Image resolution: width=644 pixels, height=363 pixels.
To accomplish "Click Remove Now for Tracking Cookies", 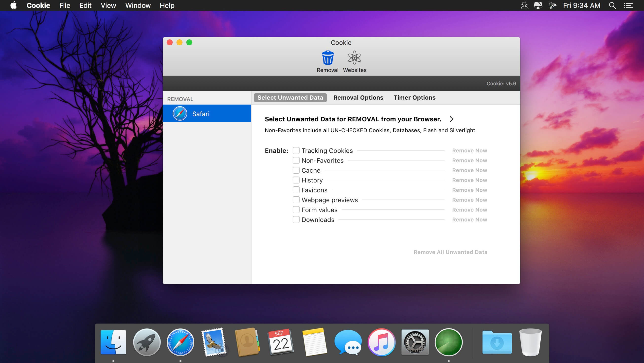I will 469,150.
